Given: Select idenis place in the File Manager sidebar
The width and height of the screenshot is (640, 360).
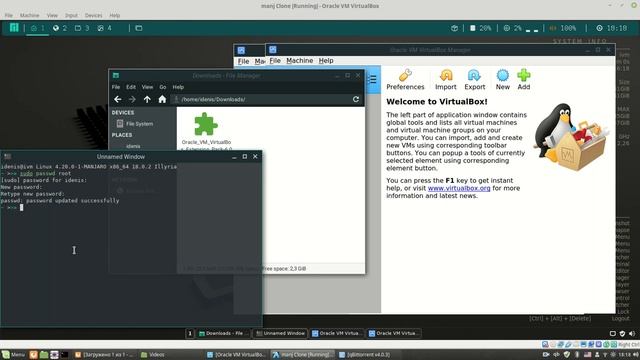Looking at the screenshot, I should point(133,146).
